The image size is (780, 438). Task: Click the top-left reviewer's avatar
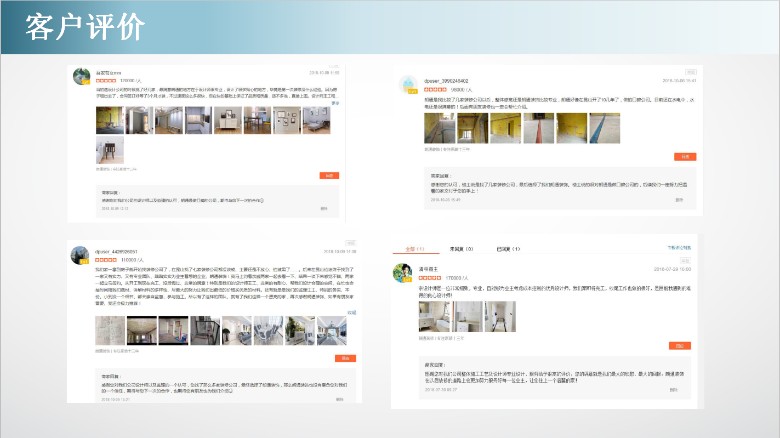click(83, 76)
